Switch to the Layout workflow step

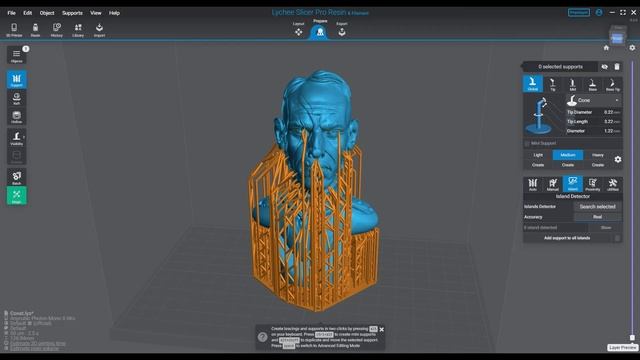tap(298, 29)
